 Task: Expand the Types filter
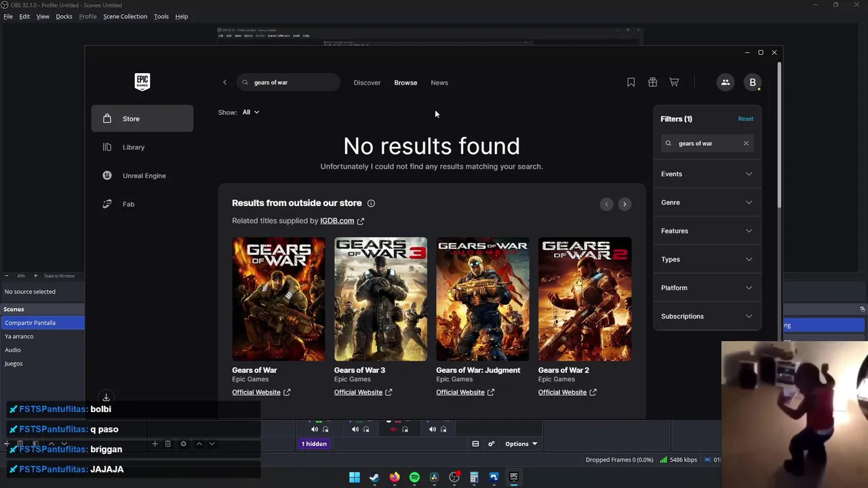click(x=707, y=260)
